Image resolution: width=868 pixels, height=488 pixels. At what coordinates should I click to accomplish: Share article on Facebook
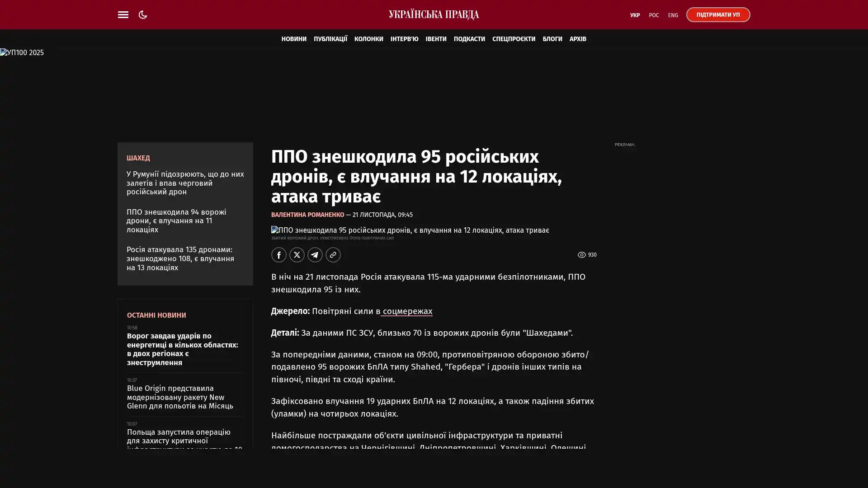click(x=278, y=255)
